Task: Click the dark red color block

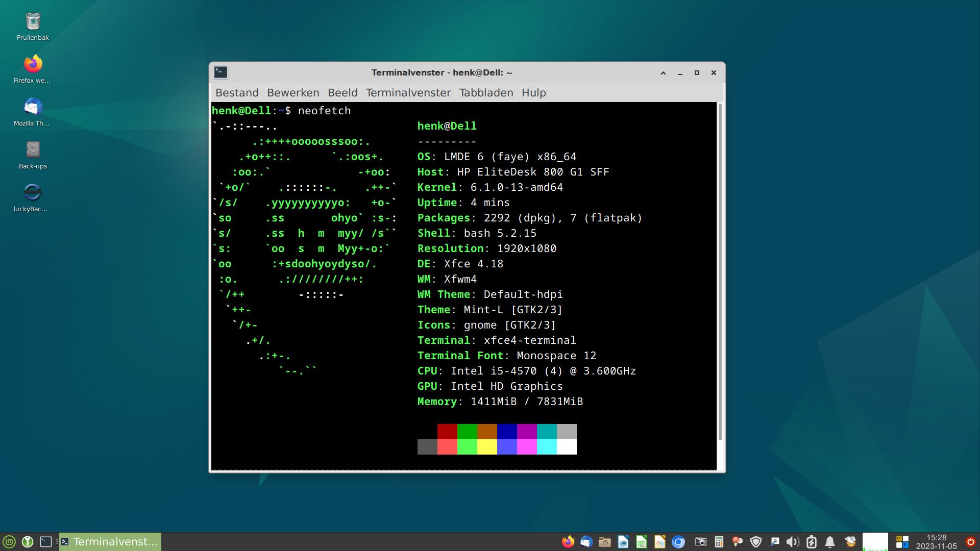Action: coord(447,432)
